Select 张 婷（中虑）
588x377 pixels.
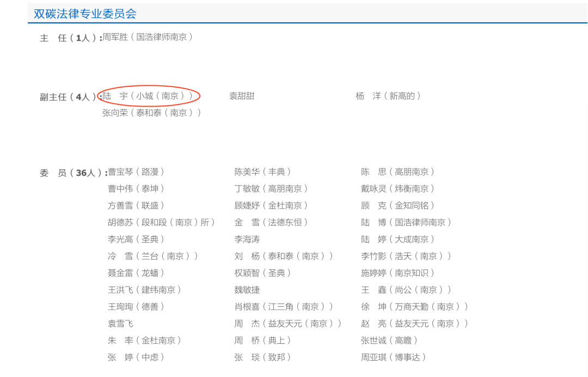pos(136,357)
